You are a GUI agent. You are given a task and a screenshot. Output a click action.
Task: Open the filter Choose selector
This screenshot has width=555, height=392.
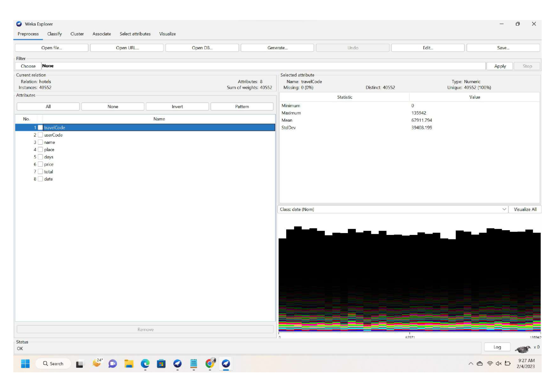tap(28, 66)
